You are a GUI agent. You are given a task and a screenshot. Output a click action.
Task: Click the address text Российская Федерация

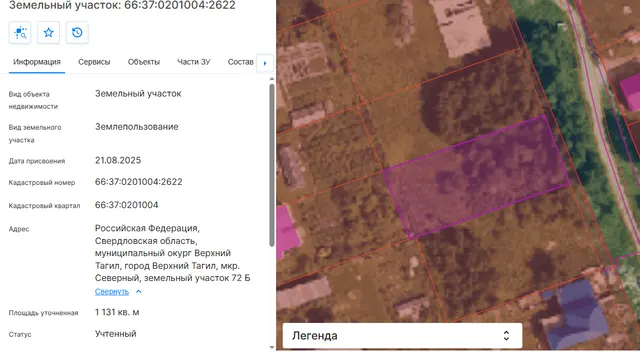(x=147, y=228)
